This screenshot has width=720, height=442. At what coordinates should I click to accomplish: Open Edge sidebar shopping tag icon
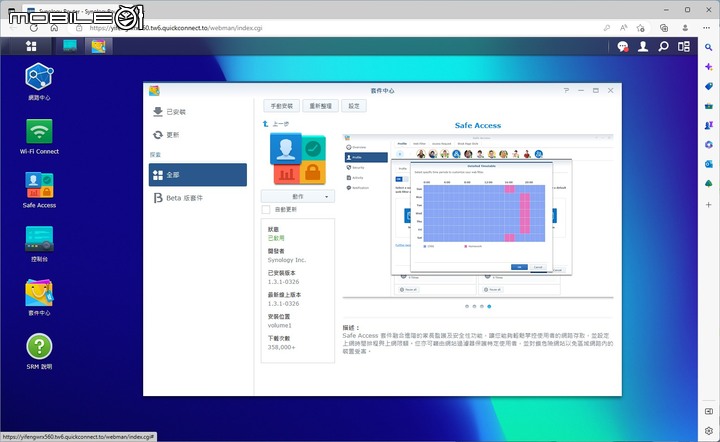coord(709,86)
